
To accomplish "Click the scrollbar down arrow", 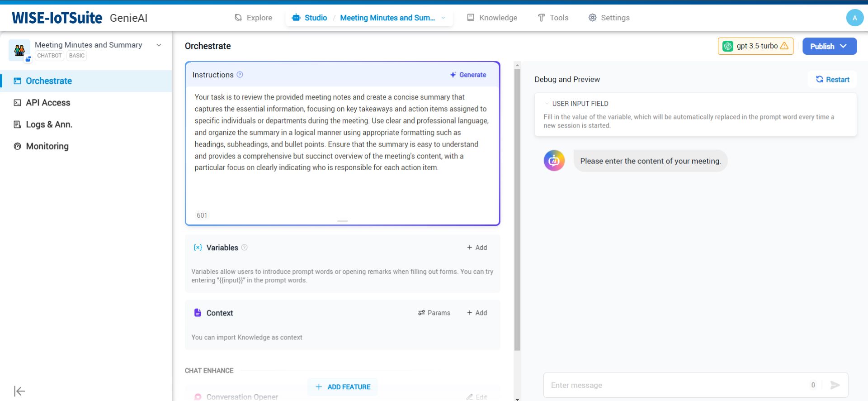I will (518, 399).
